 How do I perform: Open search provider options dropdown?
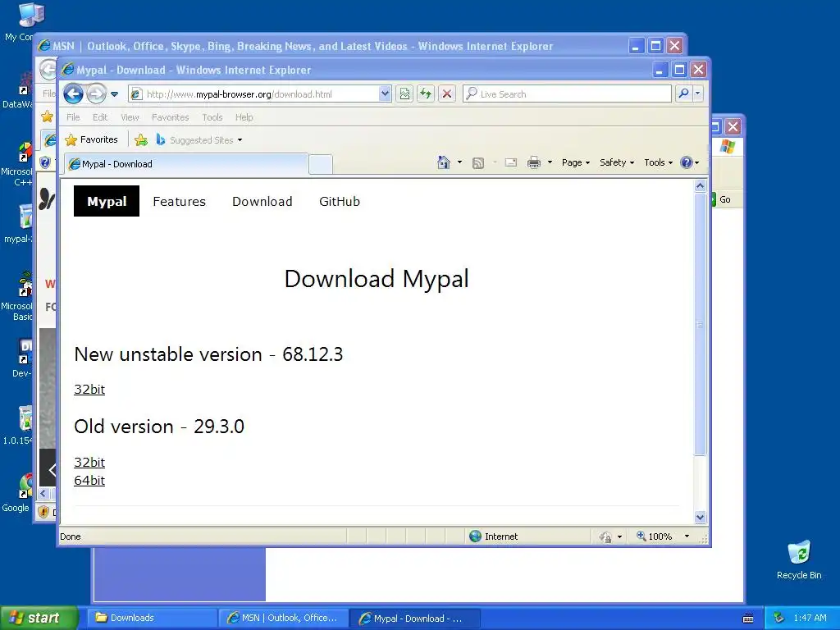[697, 94]
